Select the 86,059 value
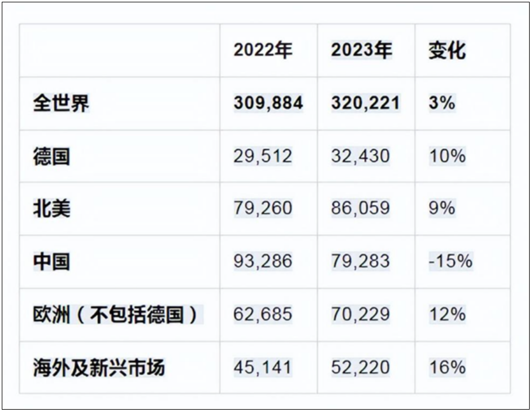 click(360, 208)
